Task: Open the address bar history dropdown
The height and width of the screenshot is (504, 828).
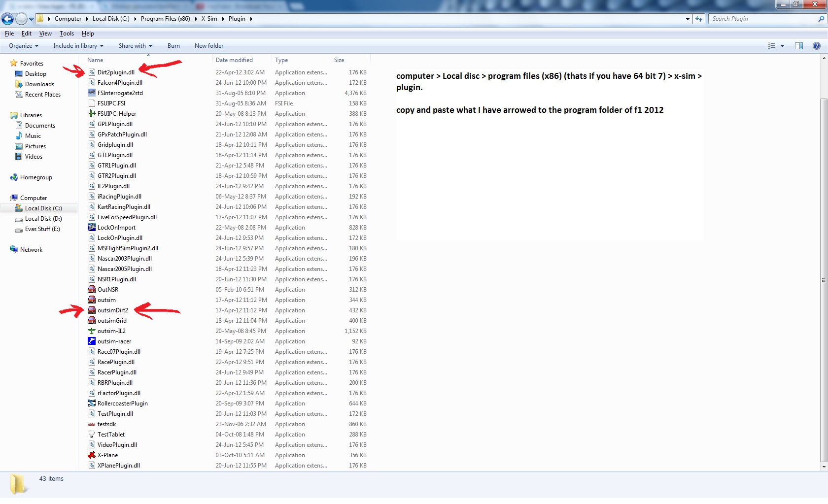Action: tap(688, 19)
